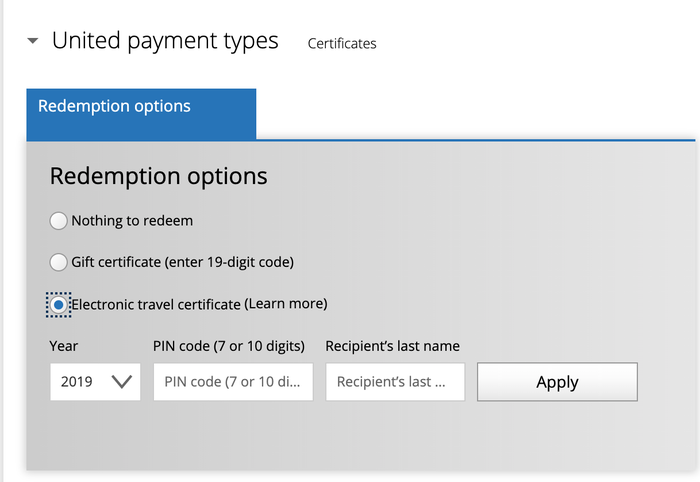Focus the PIN code input field
Image resolution: width=700 pixels, height=482 pixels.
pyautogui.click(x=233, y=382)
